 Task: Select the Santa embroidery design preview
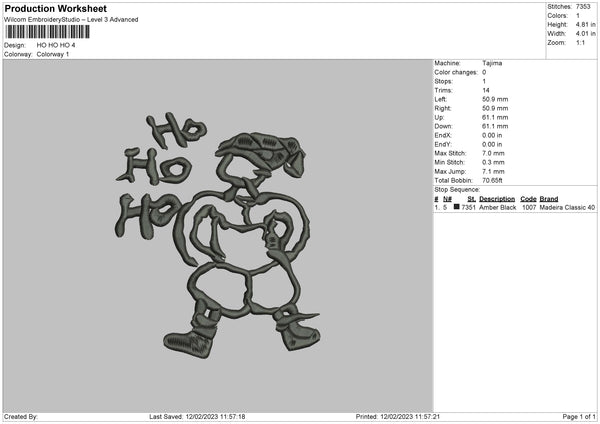217,236
